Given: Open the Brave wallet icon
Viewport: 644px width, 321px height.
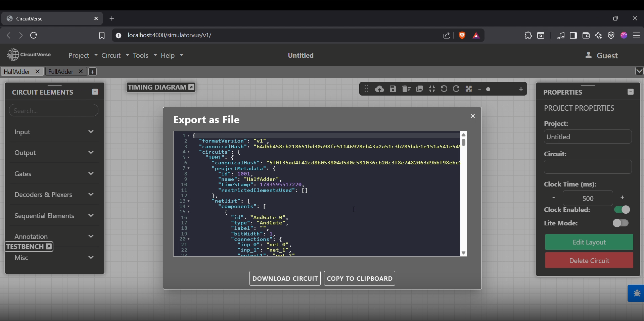Looking at the screenshot, I should coord(586,36).
